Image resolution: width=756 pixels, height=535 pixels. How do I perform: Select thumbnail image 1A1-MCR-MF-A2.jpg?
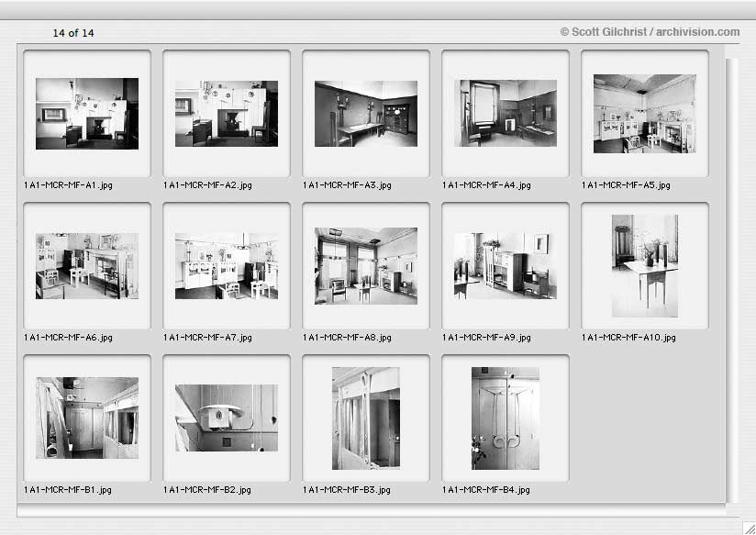point(226,114)
